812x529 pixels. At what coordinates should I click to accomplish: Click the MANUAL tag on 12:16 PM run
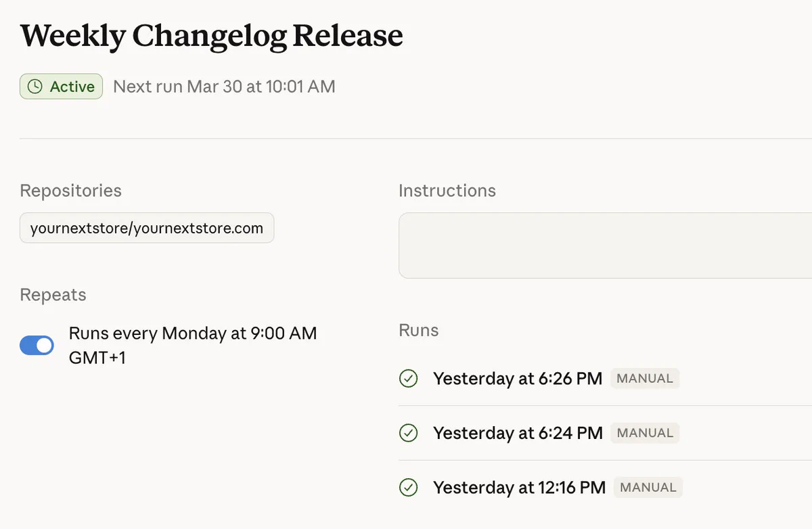click(x=648, y=487)
